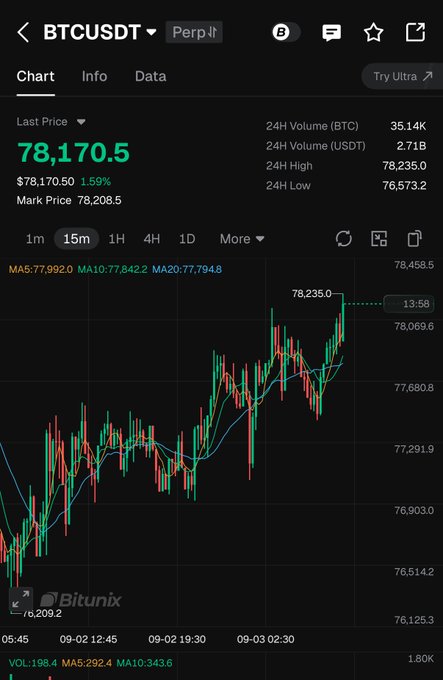Click the Mark Price 78,208.5 text
The image size is (443, 680).
pos(69,201)
